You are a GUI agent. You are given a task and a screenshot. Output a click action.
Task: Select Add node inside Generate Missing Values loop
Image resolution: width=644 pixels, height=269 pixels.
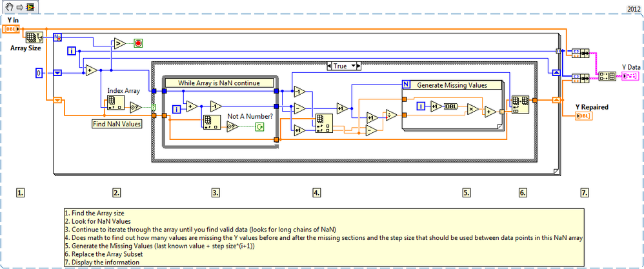point(490,112)
